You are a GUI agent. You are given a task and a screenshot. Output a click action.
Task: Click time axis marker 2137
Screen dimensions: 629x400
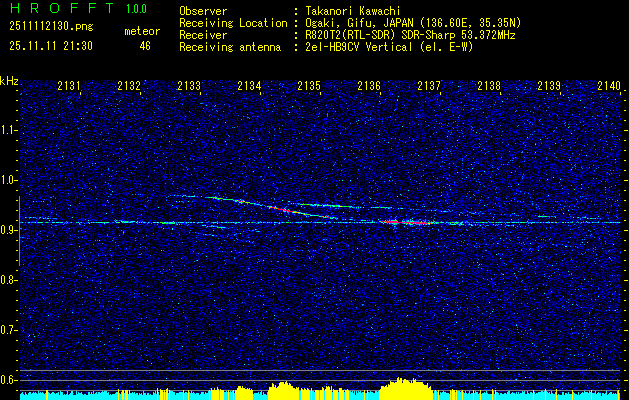(x=429, y=85)
